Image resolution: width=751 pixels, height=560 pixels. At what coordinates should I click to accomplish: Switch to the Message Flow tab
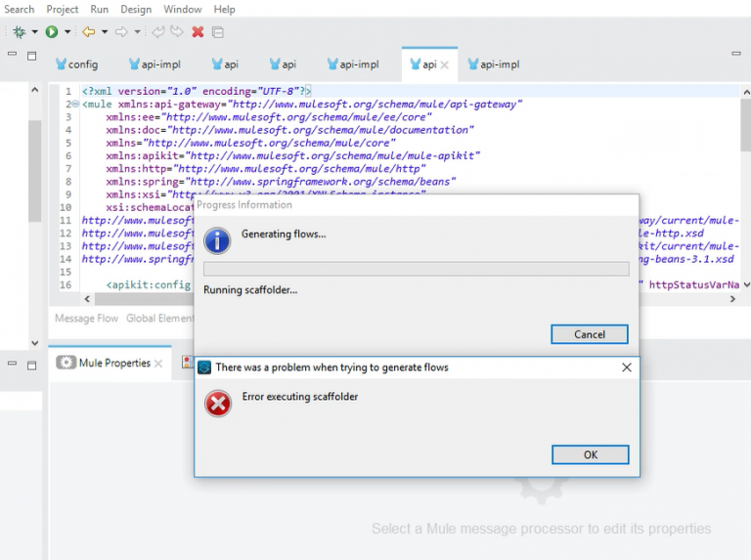coord(86,318)
